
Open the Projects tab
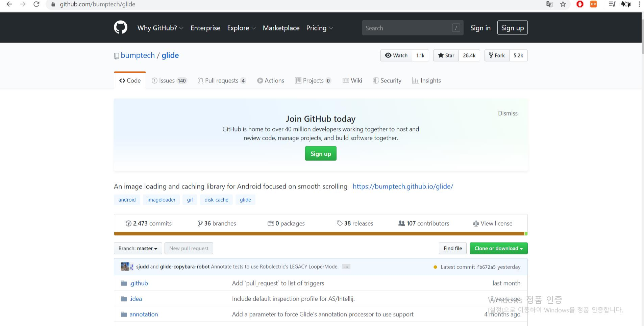pos(313,80)
